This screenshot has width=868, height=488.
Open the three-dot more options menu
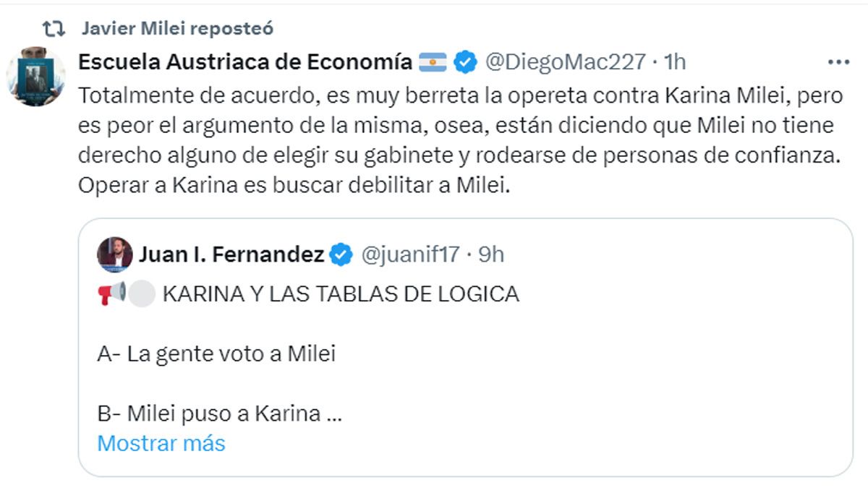click(x=838, y=62)
